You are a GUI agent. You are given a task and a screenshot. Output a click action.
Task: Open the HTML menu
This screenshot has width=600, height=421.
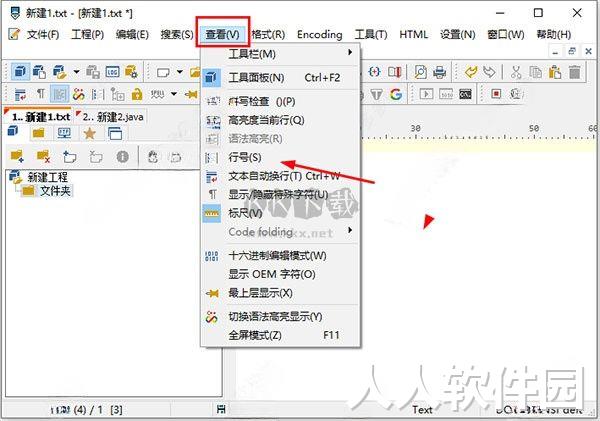[x=413, y=34]
